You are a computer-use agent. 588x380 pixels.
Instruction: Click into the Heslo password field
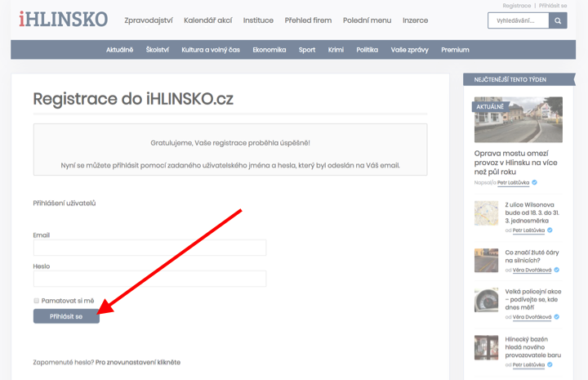pyautogui.click(x=149, y=279)
